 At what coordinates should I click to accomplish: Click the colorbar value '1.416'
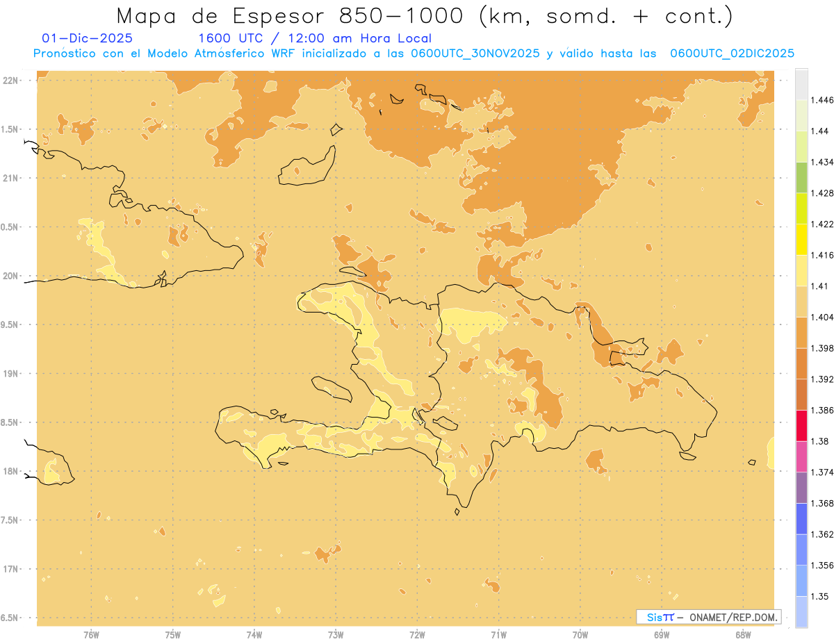coord(822,255)
